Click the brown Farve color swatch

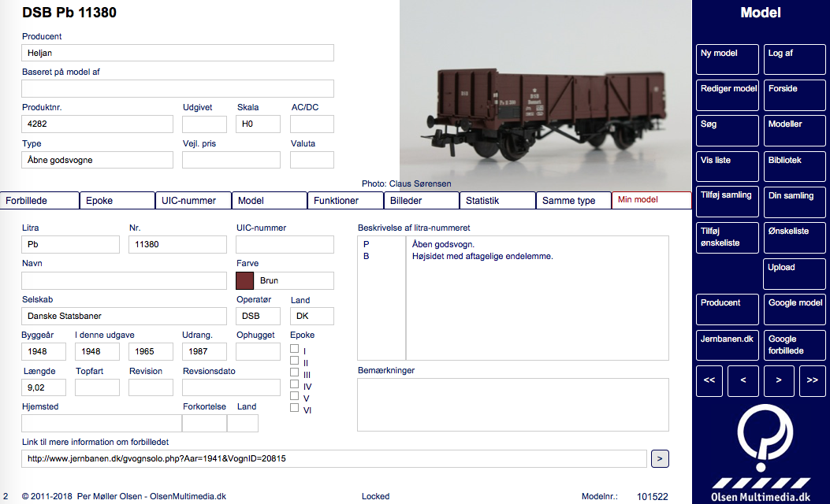coord(244,281)
